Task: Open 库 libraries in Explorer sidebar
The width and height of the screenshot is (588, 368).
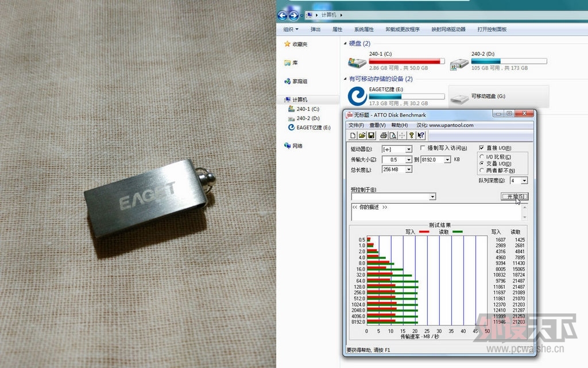Action: coord(291,63)
